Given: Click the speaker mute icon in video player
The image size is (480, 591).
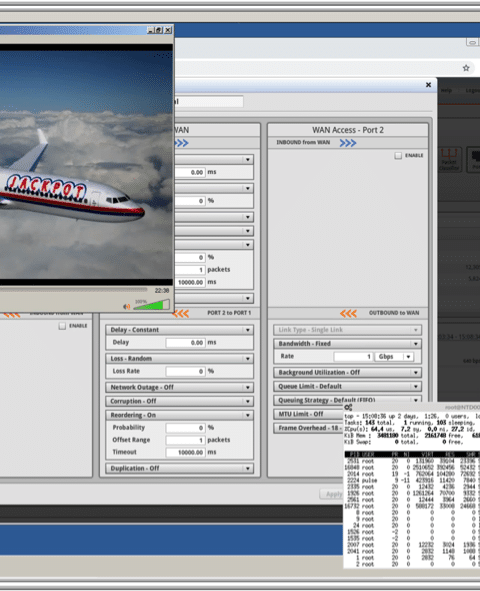Looking at the screenshot, I should tap(127, 306).
